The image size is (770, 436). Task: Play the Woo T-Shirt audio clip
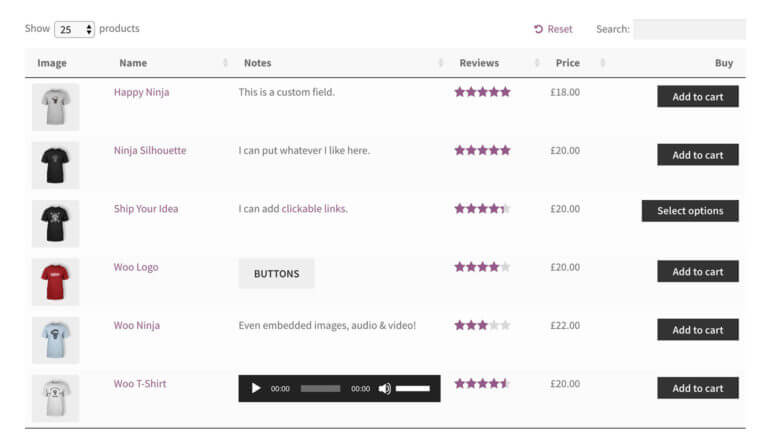pos(256,388)
